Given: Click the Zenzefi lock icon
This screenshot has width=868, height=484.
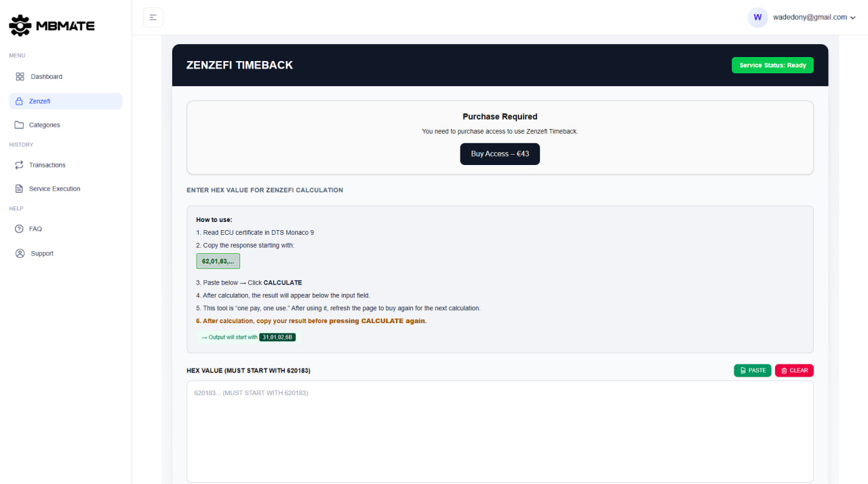Looking at the screenshot, I should (19, 100).
